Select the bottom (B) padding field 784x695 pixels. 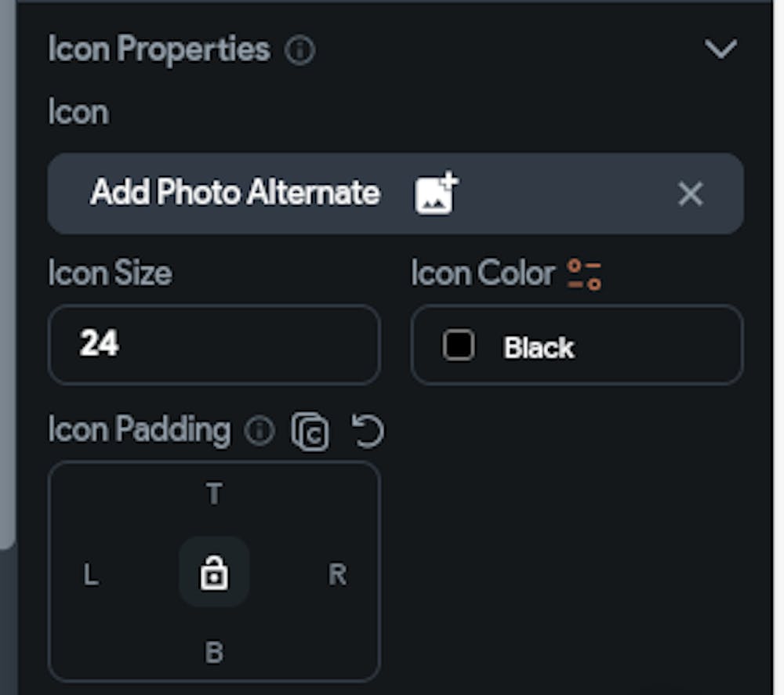(214, 652)
